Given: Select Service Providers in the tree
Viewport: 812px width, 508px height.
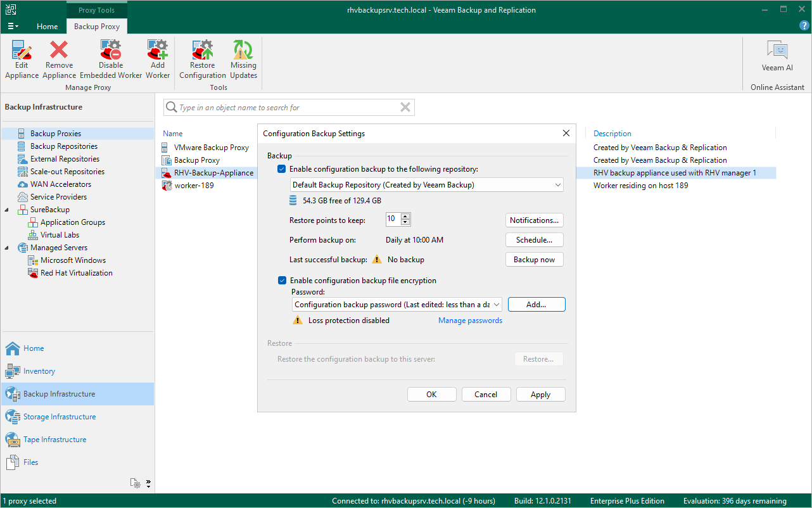Looking at the screenshot, I should 60,197.
